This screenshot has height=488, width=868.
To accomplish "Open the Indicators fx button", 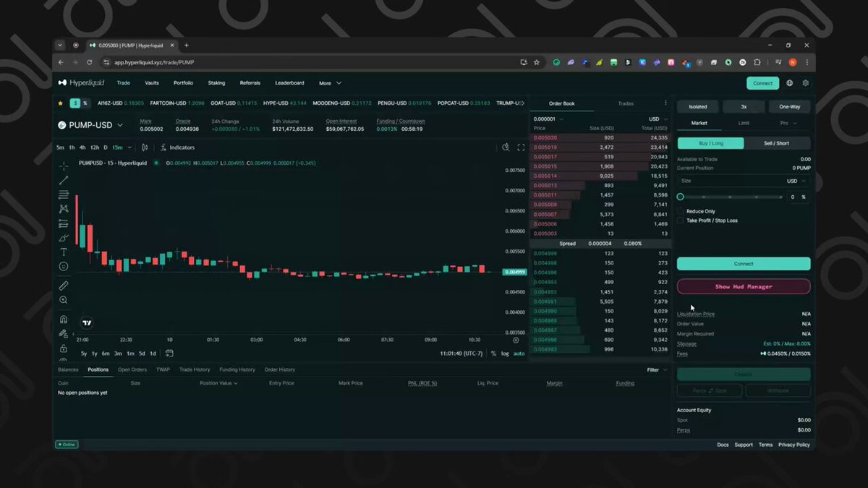I will pyautogui.click(x=177, y=147).
